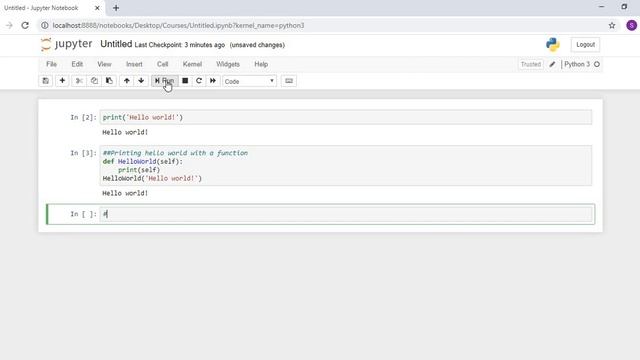
Task: Select the In [2] cell prompt
Action: click(x=83, y=117)
